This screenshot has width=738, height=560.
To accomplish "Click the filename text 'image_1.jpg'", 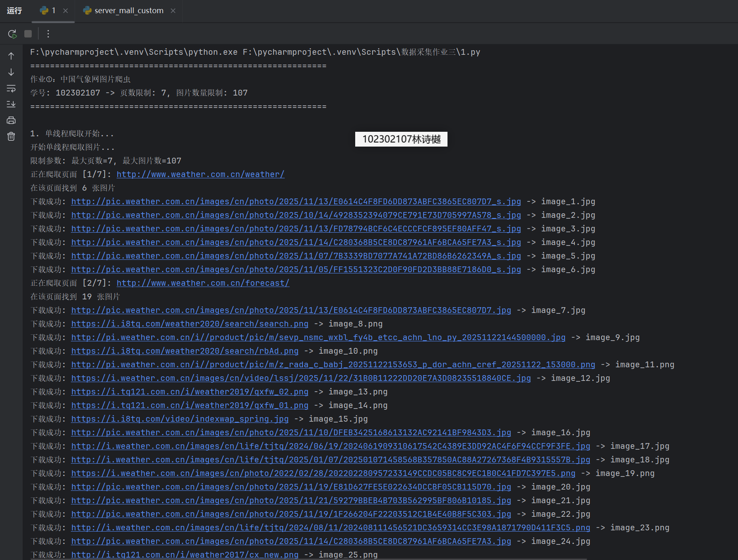I will 568,202.
